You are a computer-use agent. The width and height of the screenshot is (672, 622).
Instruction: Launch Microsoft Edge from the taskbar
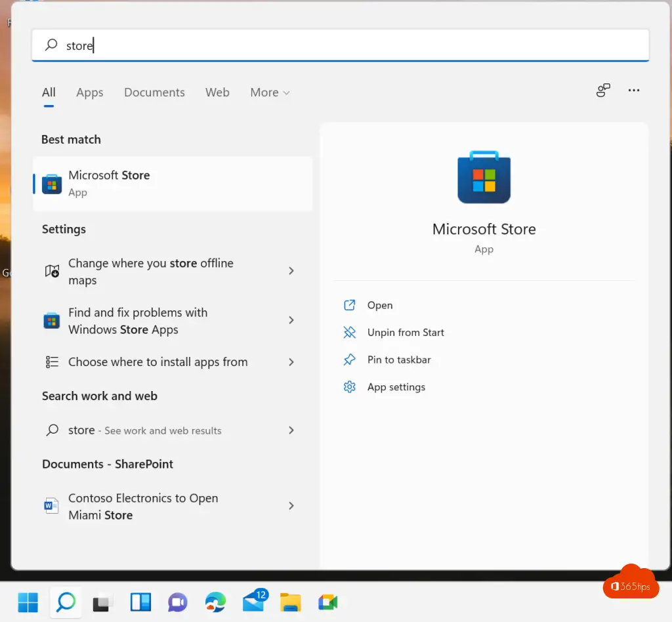215,603
